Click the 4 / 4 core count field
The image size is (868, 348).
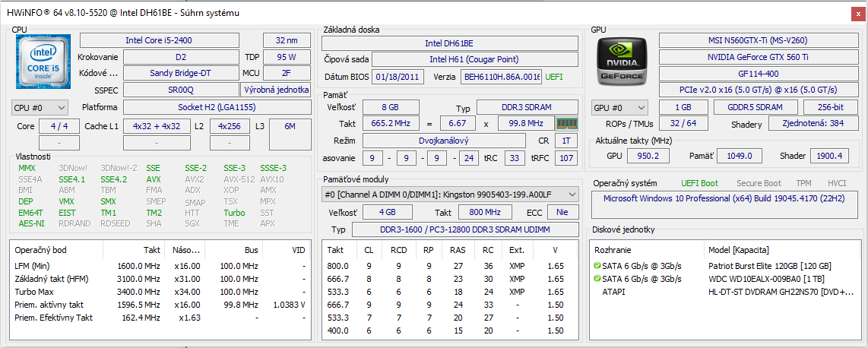(x=59, y=126)
